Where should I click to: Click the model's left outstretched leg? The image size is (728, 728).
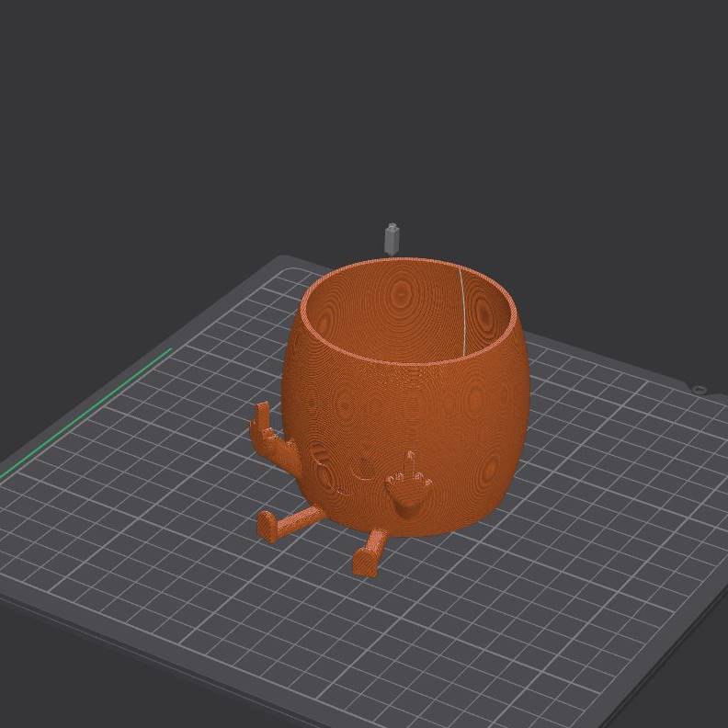[x=290, y=524]
